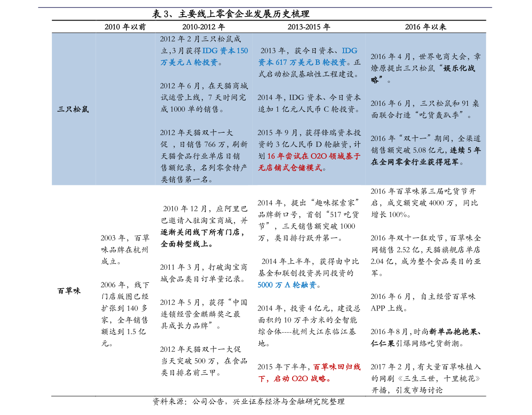Image resolution: width=532 pixels, height=415 pixels.
Task: Click the "三只松鼠" row label
Action: click(x=73, y=109)
